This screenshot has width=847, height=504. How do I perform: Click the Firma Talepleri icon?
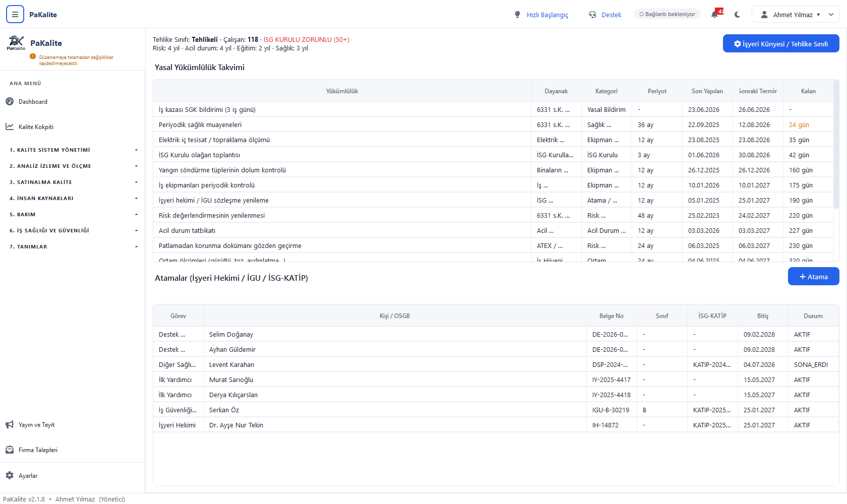point(10,450)
